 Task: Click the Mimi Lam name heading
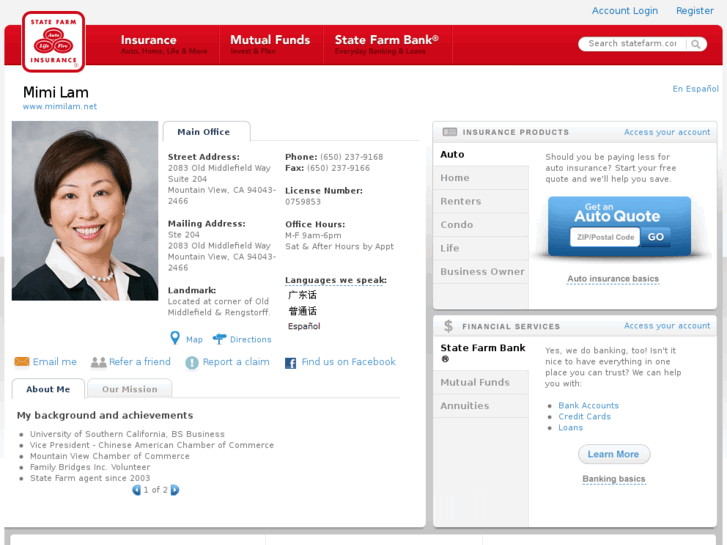(x=56, y=92)
